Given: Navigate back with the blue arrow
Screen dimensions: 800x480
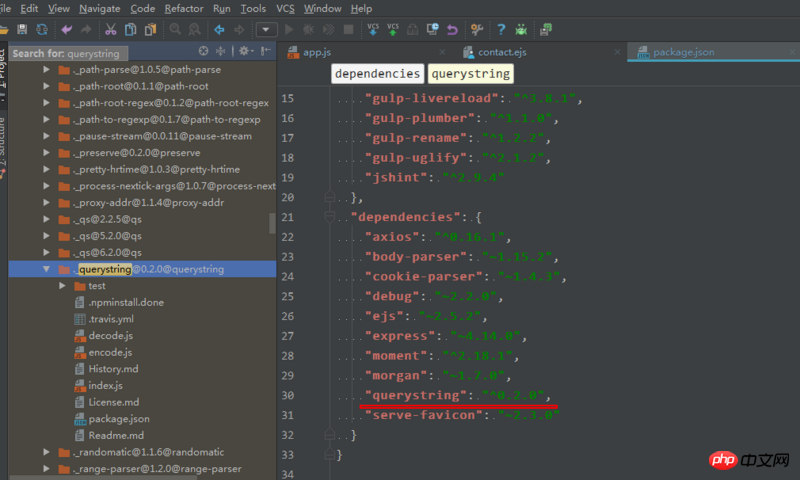Looking at the screenshot, I should tap(219, 30).
